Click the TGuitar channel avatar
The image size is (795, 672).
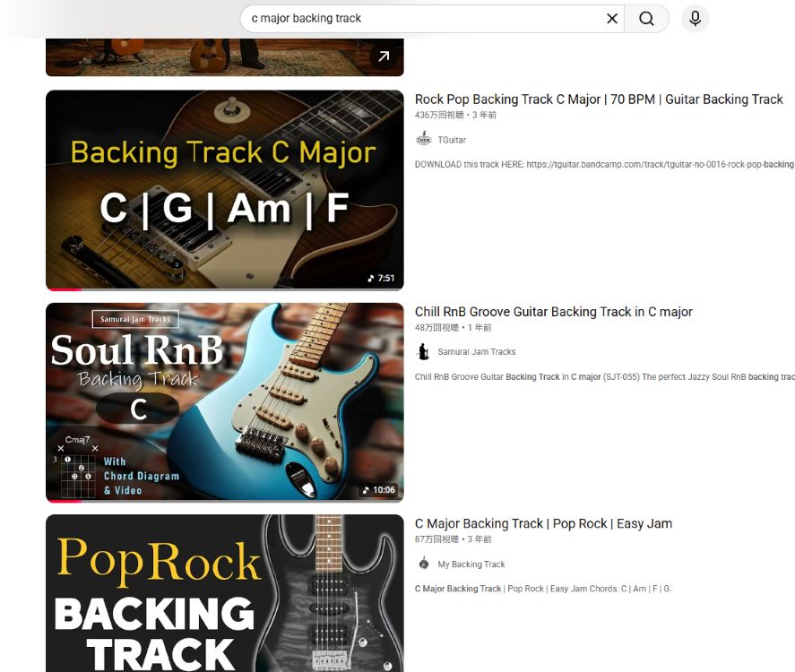tap(423, 138)
